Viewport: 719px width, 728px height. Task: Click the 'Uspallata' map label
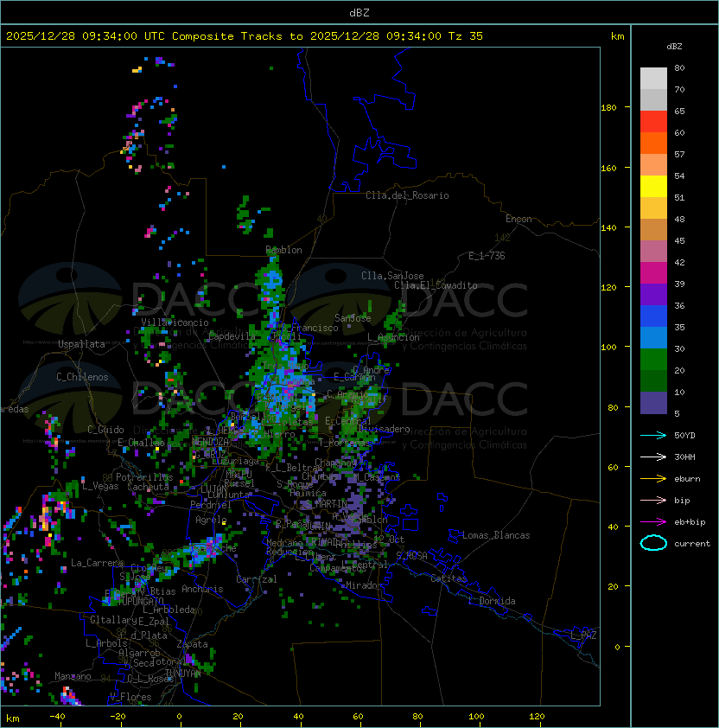[81, 344]
